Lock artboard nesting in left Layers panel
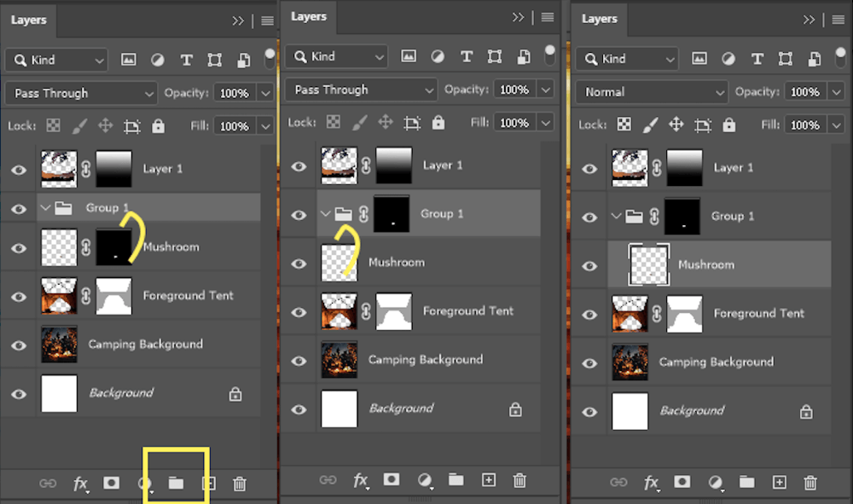 coord(131,126)
